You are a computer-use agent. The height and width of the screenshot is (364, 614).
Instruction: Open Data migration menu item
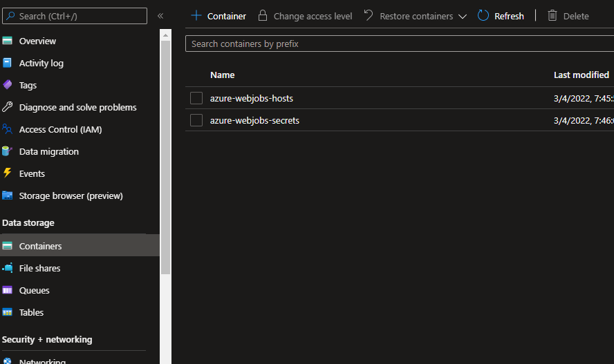(x=49, y=152)
